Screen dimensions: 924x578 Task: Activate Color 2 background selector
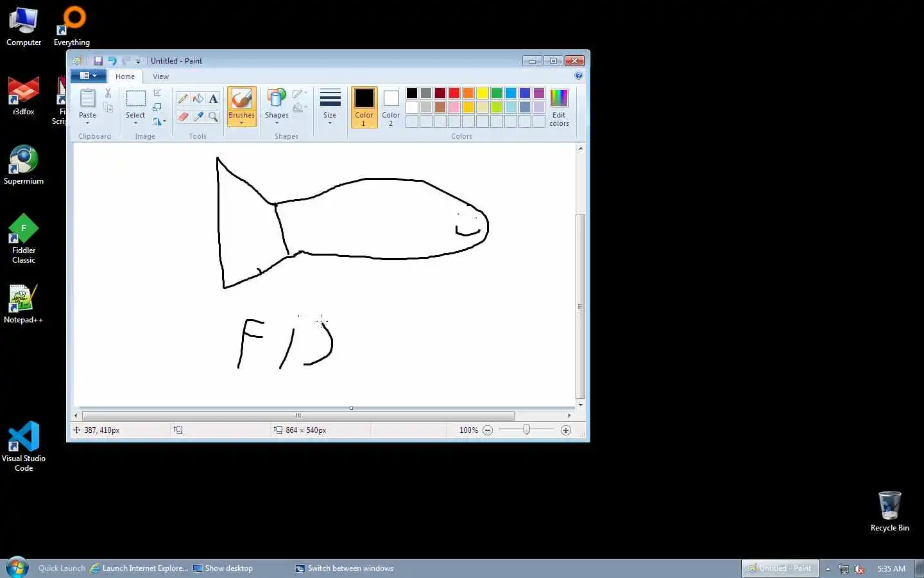point(391,107)
